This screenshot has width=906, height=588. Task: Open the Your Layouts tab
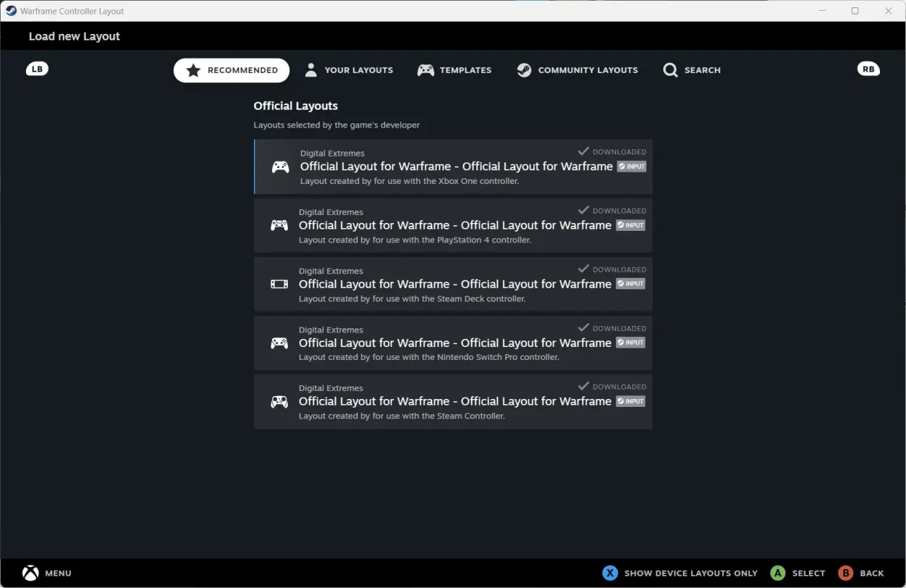[349, 70]
